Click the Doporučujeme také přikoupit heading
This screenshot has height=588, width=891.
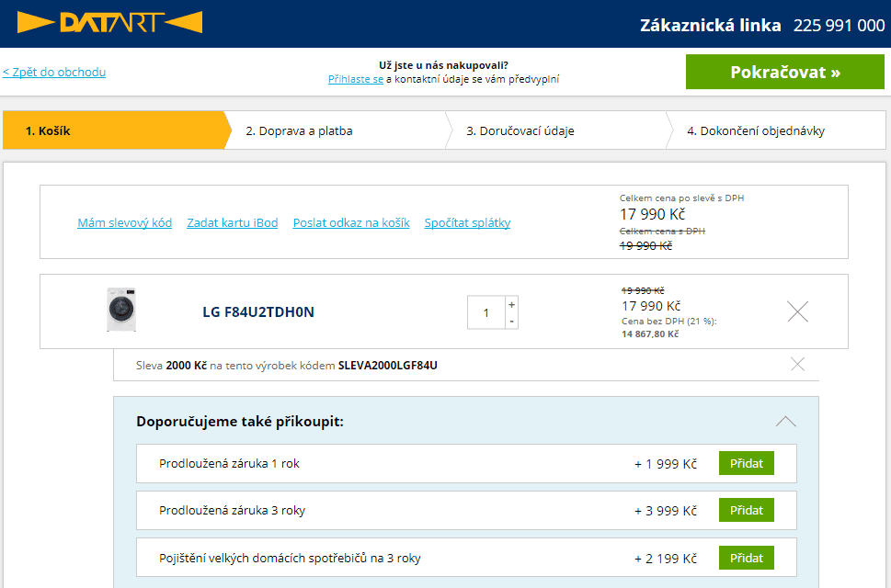tap(240, 422)
